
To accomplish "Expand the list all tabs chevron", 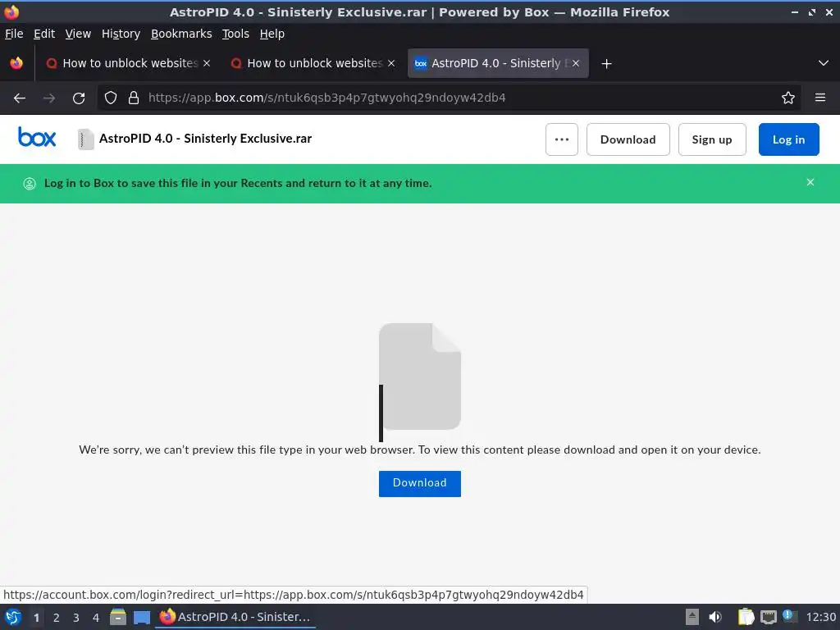I will point(824,63).
